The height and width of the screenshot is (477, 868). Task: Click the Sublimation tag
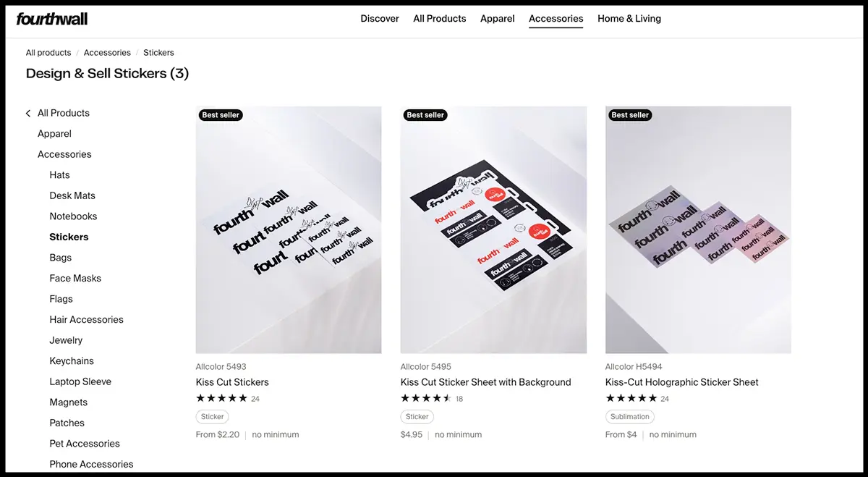[630, 417]
